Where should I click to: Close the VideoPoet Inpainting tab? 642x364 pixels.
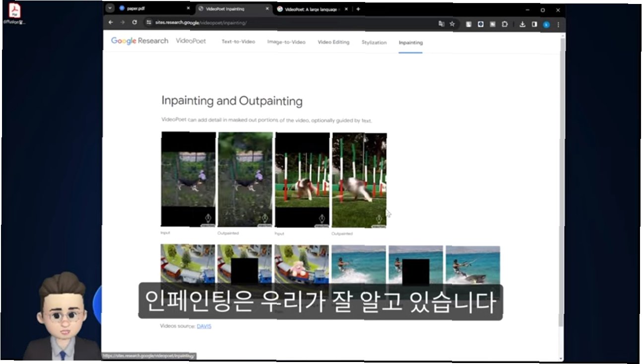267,9
